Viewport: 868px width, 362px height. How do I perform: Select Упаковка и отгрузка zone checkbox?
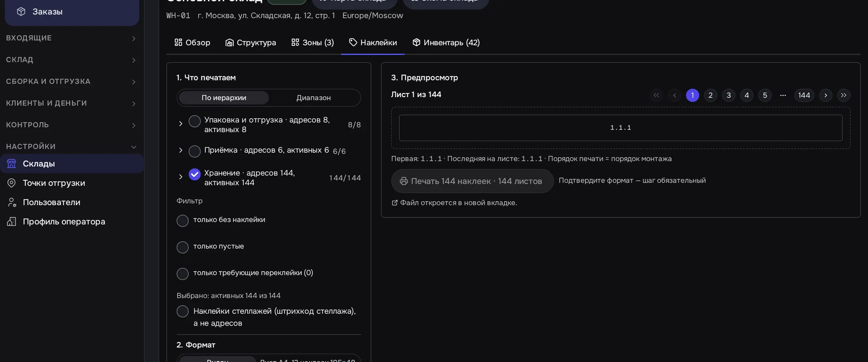[195, 121]
